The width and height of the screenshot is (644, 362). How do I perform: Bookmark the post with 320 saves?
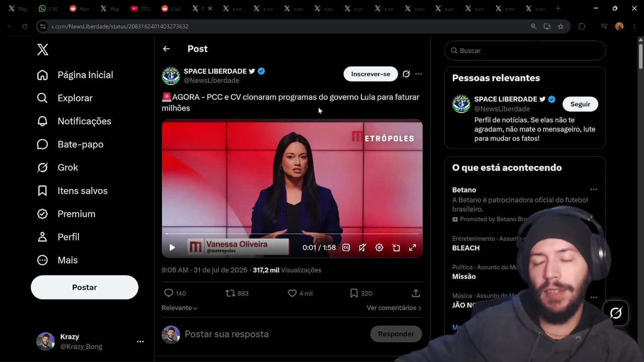click(361, 293)
